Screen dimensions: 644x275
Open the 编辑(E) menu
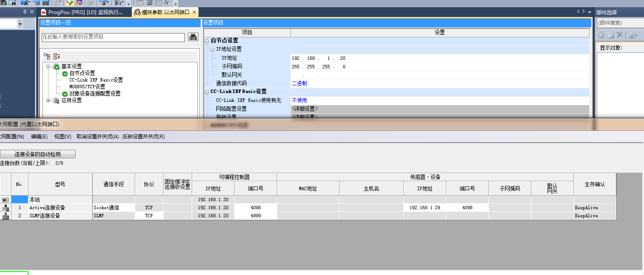39,137
